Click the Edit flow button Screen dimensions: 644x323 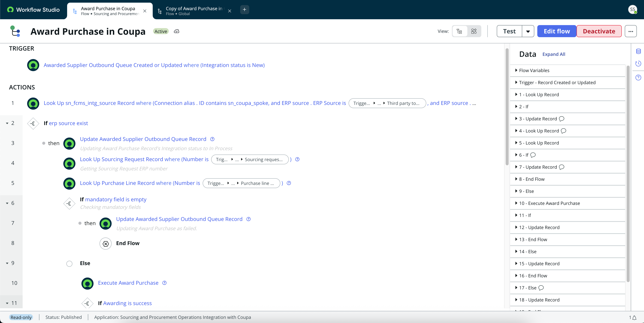(557, 31)
